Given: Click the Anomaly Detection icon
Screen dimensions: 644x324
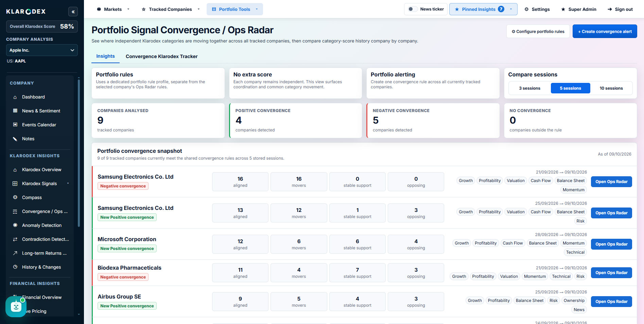Looking at the screenshot, I should point(15,225).
